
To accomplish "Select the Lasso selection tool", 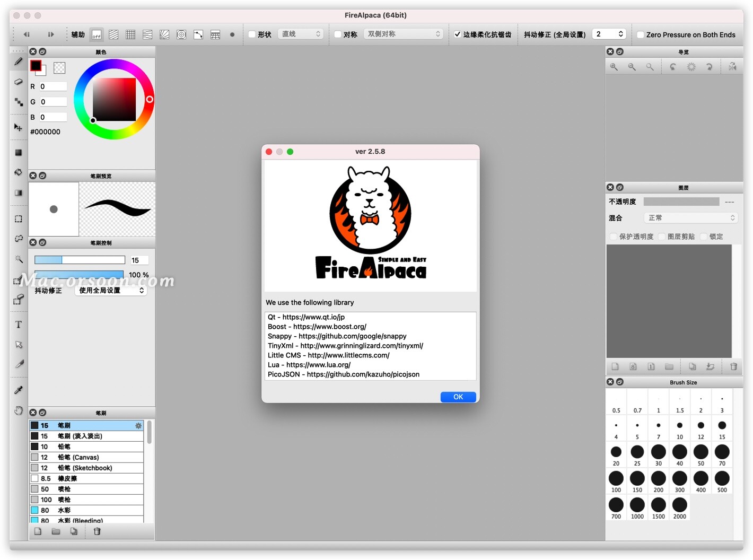I will pos(19,239).
